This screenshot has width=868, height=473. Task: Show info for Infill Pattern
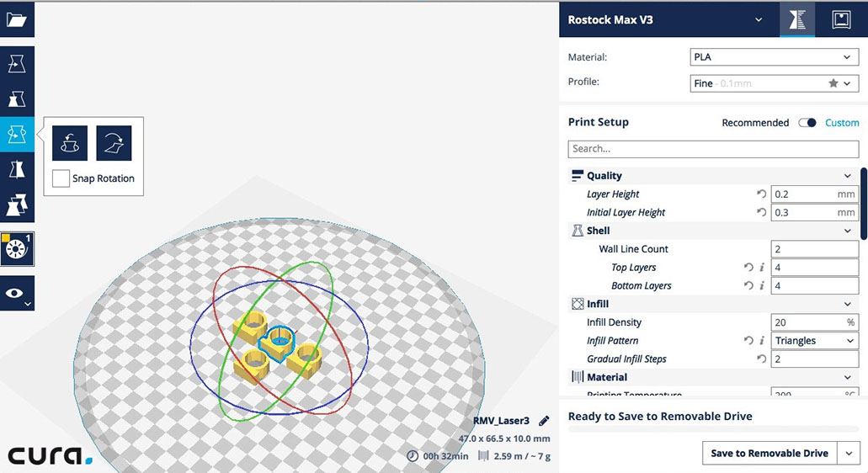tap(762, 341)
